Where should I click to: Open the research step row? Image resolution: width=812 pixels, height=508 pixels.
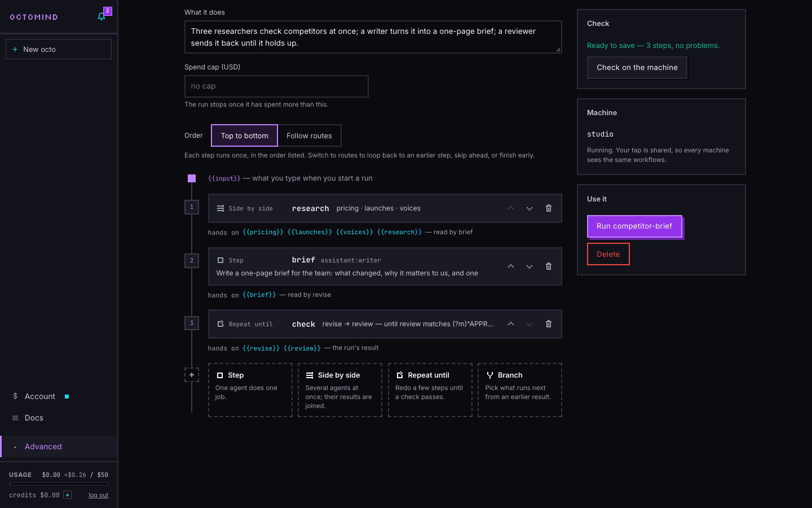click(385, 208)
